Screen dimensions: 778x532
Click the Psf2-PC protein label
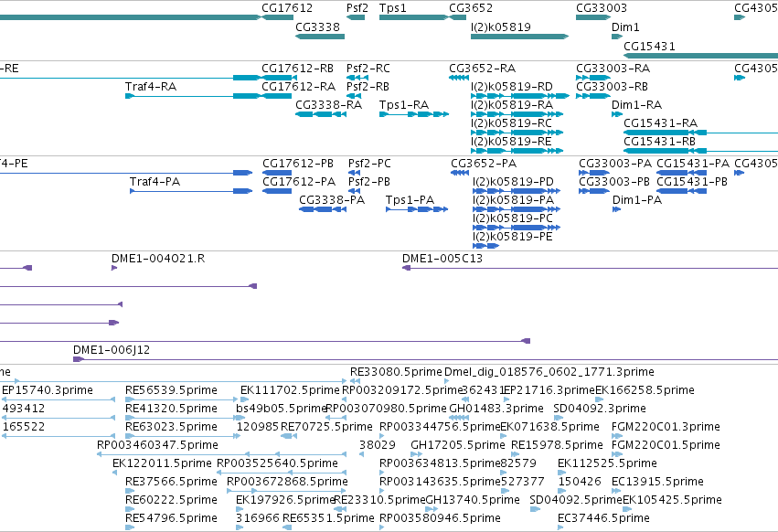[369, 164]
